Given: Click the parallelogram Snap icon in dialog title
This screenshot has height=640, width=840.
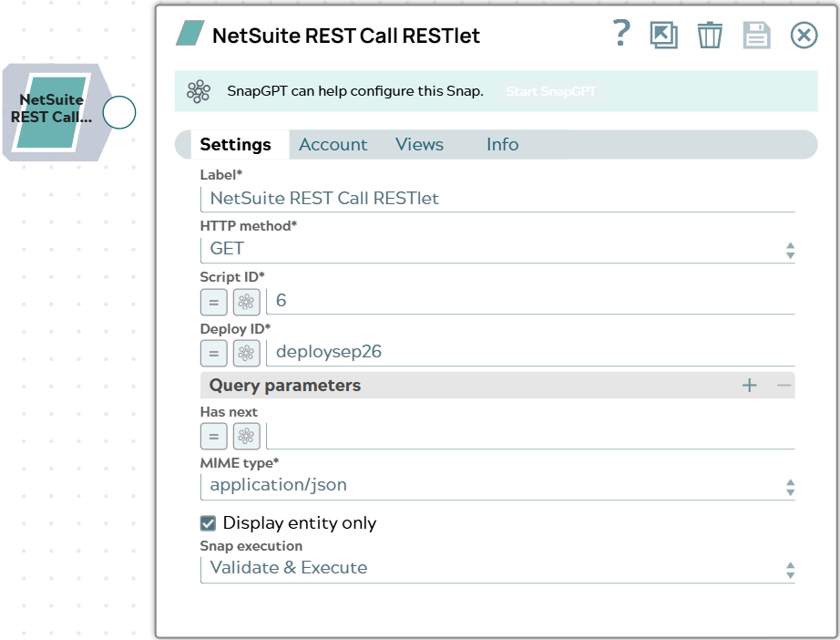Looking at the screenshot, I should [190, 33].
